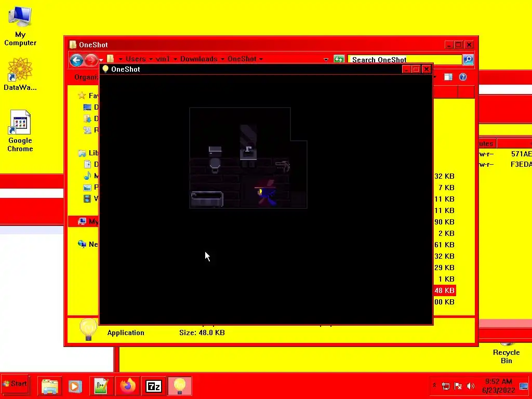Click vm1 breadcrumb in address bar
This screenshot has width=532, height=399.
tap(163, 59)
